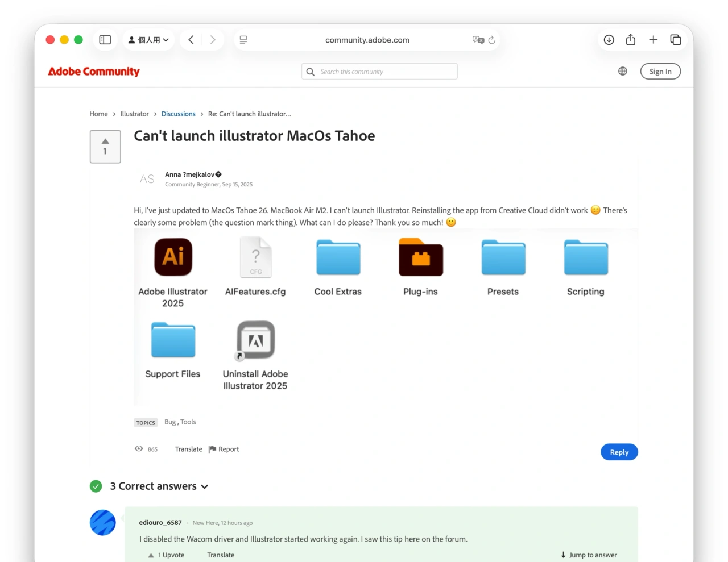Click the globe language icon

point(623,71)
